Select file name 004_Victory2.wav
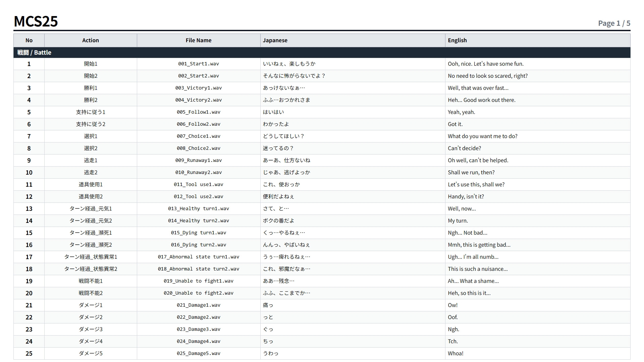Screen dimensions: 644x362 pyautogui.click(x=199, y=100)
